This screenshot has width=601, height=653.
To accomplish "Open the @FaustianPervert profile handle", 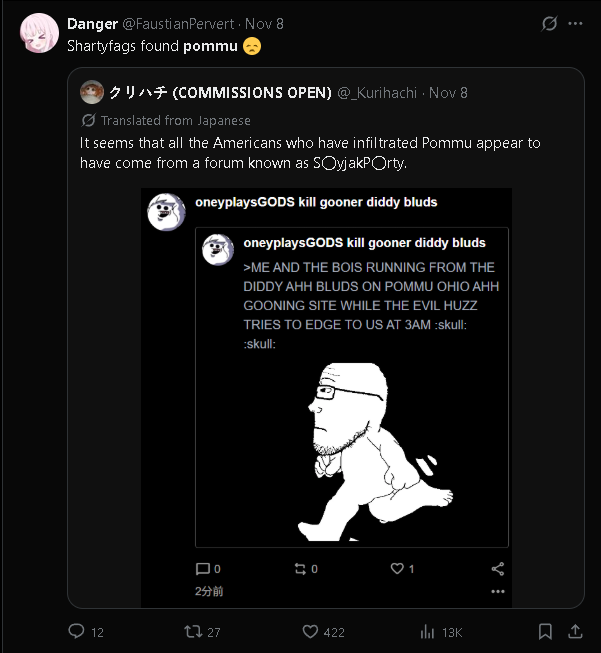I will pos(181,23).
